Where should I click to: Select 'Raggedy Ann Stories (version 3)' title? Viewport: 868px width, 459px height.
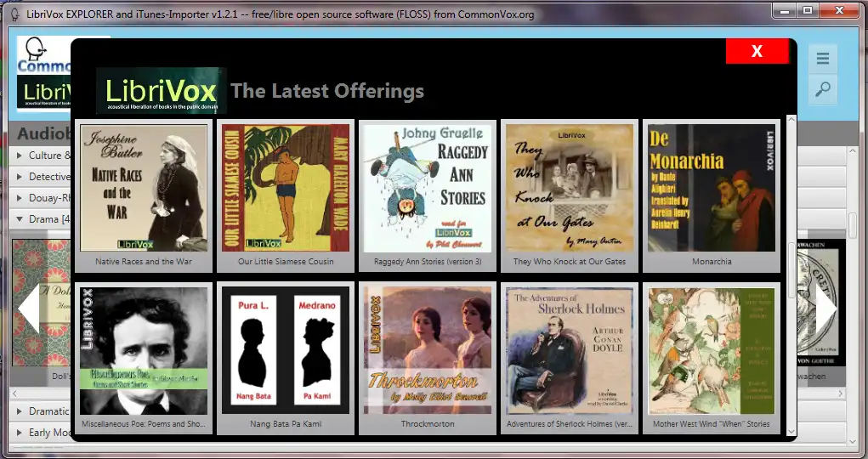coord(428,261)
